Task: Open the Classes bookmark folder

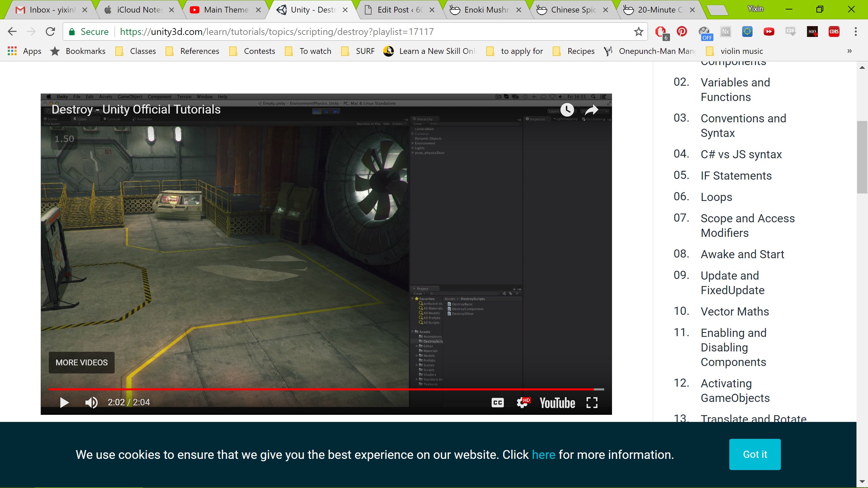Action: coord(136,51)
